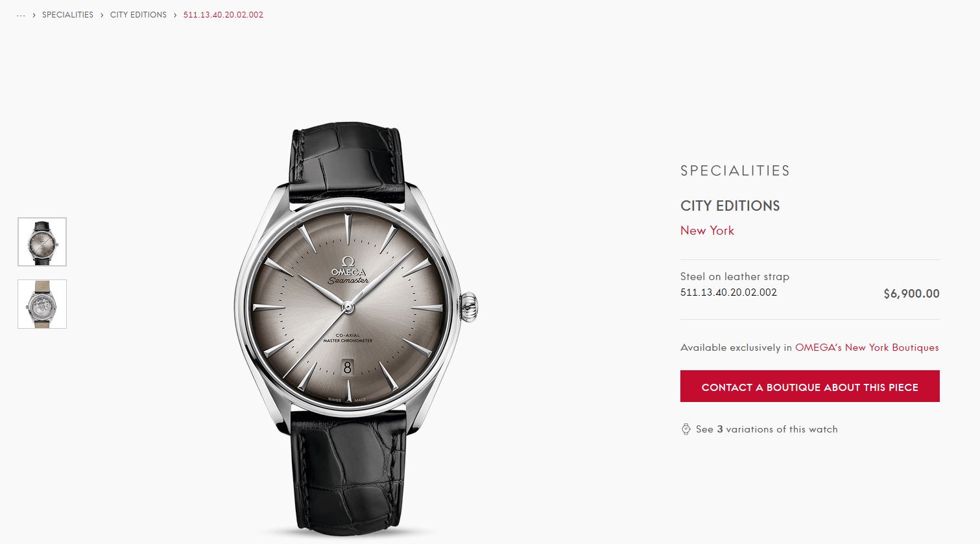Screen dimensions: 980x544
Task: Click the chevron before the red reference number
Action: click(x=175, y=15)
